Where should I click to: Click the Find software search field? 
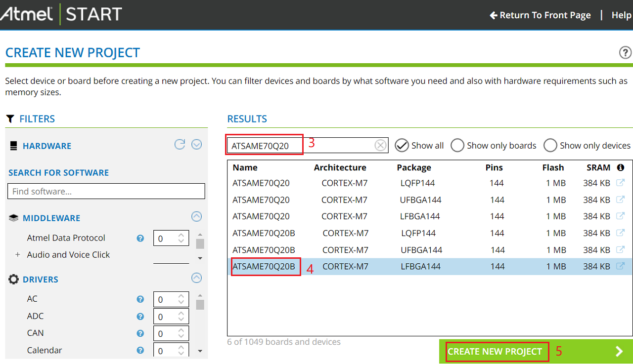coord(106,191)
